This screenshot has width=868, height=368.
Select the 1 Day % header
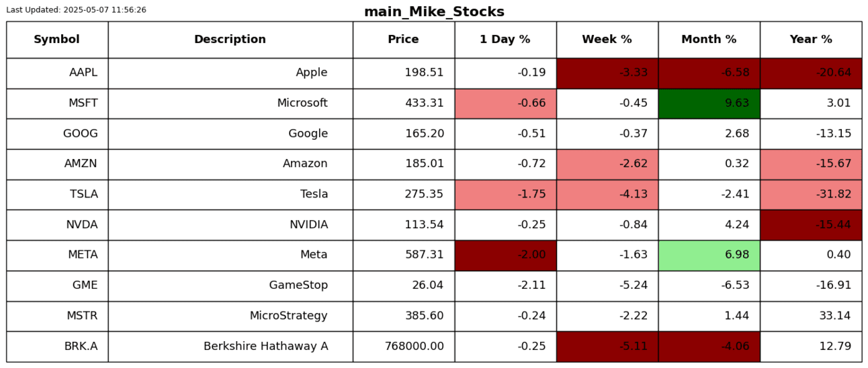point(505,40)
